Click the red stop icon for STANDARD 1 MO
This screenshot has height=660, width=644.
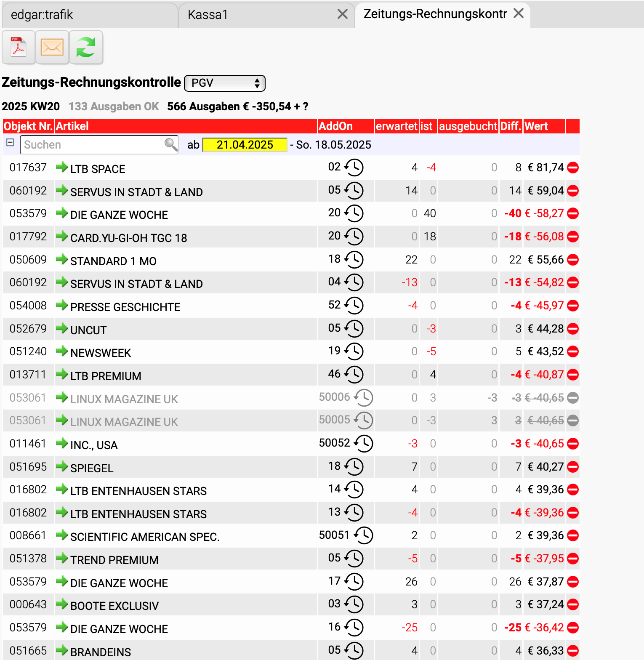(573, 260)
